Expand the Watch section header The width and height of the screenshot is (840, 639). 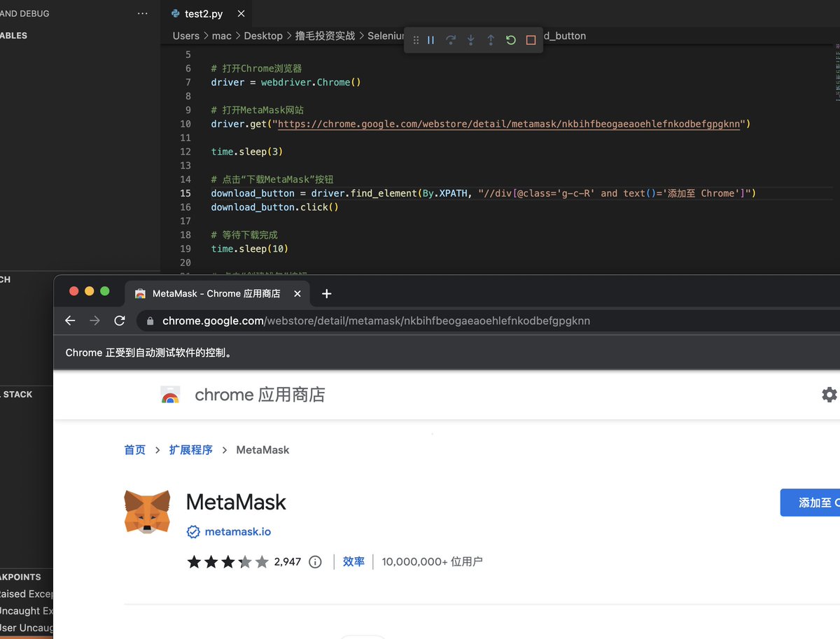click(27, 279)
